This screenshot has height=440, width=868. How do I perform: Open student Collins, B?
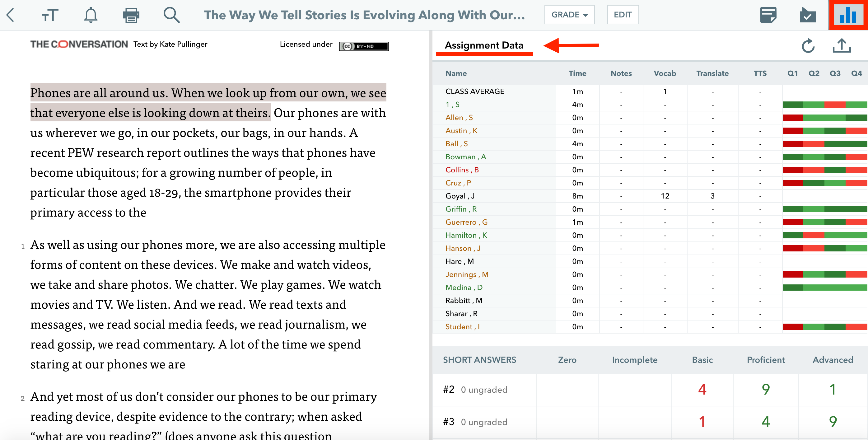click(x=462, y=170)
